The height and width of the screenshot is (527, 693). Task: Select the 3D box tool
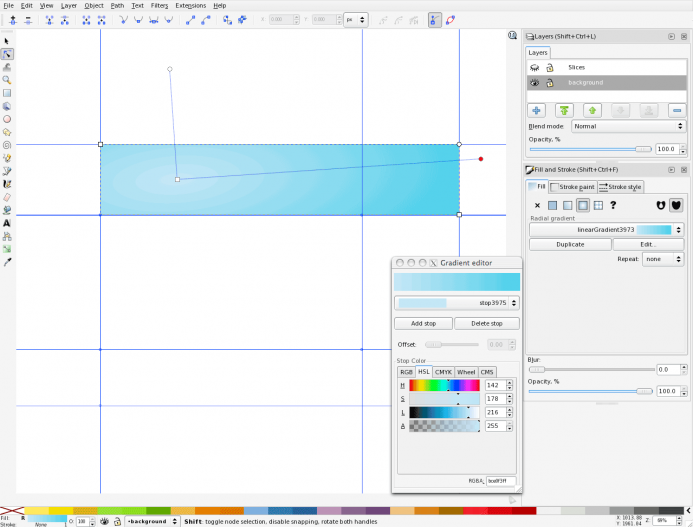click(7, 106)
